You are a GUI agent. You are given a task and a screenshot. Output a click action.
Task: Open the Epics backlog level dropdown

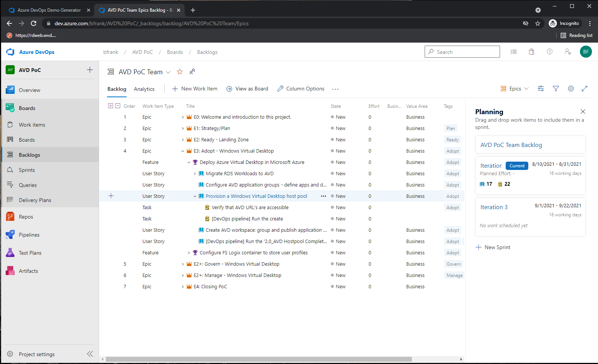pos(514,89)
